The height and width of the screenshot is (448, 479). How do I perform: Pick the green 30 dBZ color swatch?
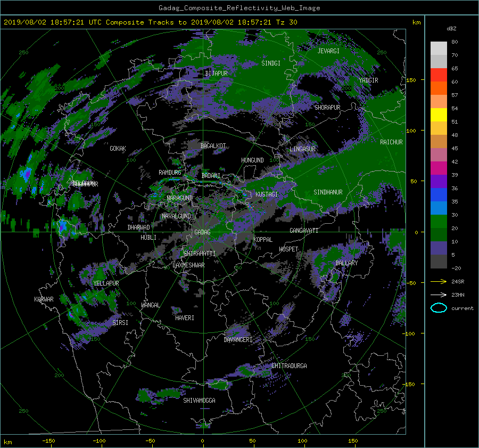tap(439, 221)
